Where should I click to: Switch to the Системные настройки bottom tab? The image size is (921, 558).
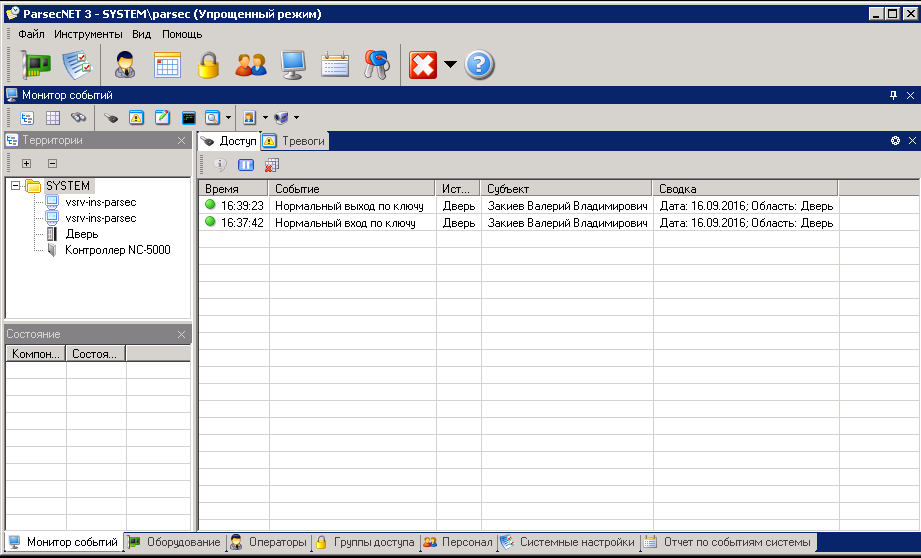coord(568,542)
